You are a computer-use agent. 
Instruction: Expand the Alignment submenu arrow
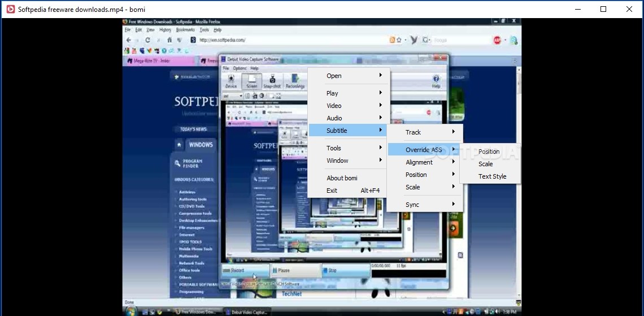pos(454,162)
